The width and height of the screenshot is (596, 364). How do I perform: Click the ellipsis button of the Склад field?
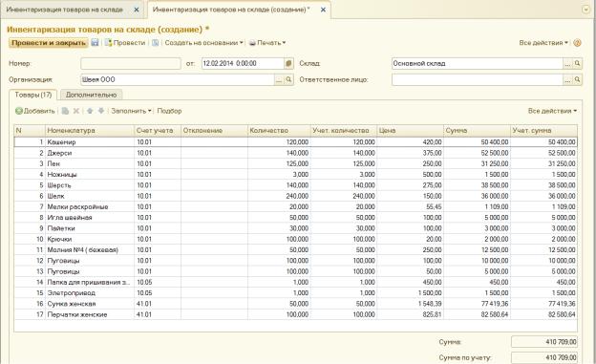(x=567, y=63)
